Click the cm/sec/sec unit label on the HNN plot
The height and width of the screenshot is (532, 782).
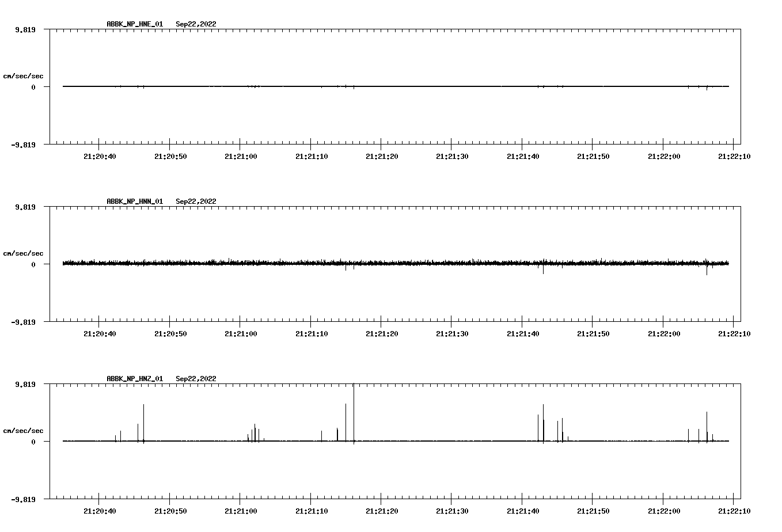point(23,253)
